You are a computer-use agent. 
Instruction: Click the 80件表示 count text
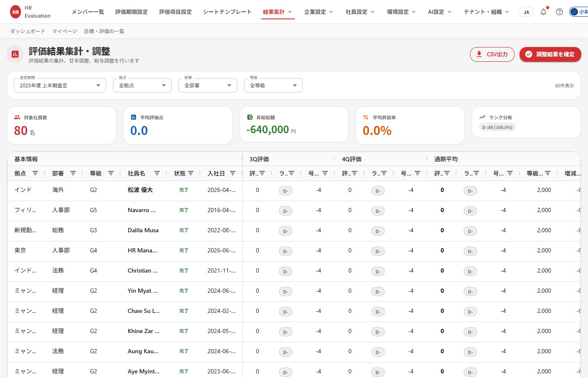coord(564,86)
